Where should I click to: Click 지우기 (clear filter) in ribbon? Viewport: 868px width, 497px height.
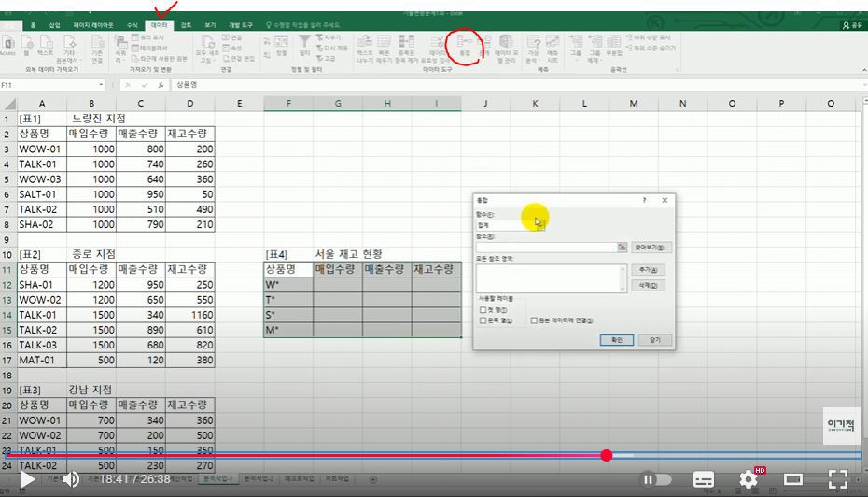pyautogui.click(x=329, y=37)
